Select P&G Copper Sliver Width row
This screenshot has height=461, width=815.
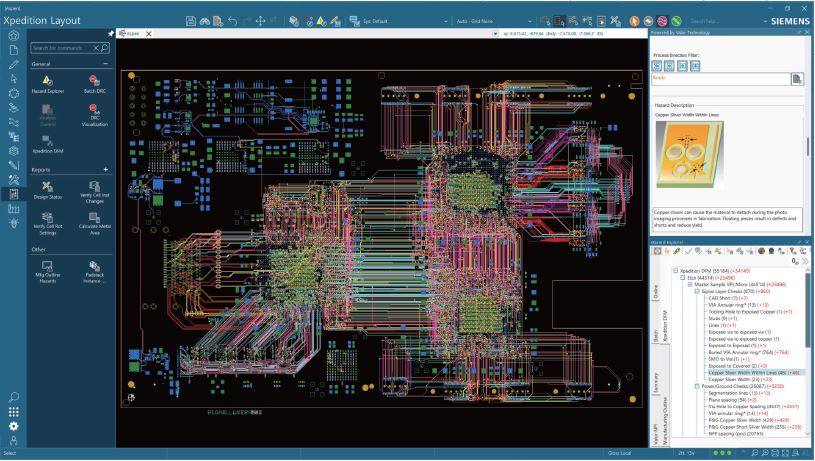(749, 420)
